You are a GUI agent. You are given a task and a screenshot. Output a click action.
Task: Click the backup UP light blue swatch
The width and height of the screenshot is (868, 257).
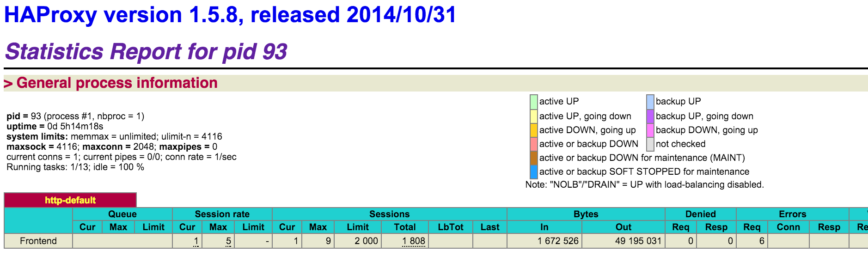[650, 102]
